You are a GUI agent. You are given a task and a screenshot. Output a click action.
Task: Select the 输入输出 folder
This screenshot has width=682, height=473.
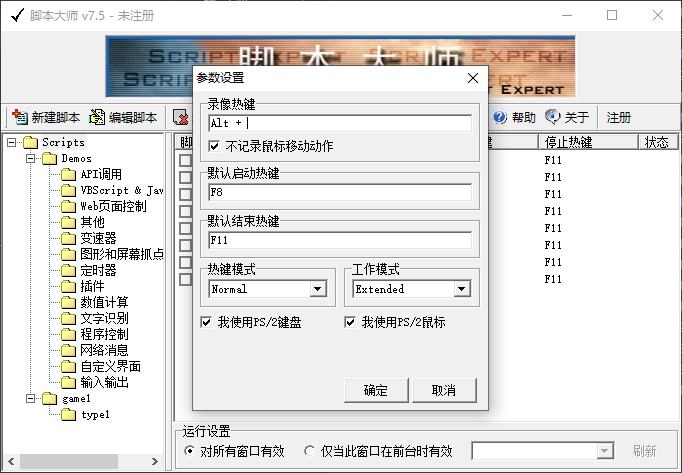pos(95,382)
